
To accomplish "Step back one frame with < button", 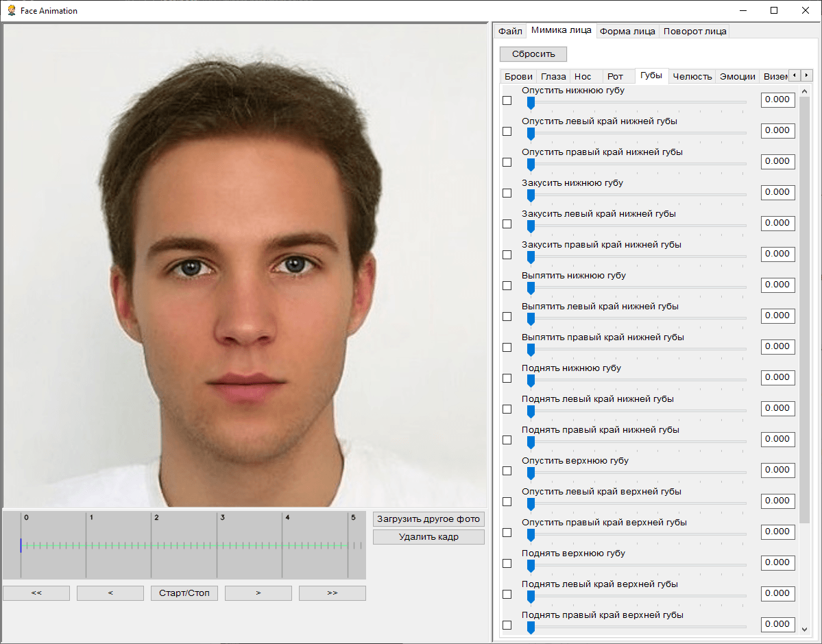I will (x=110, y=593).
